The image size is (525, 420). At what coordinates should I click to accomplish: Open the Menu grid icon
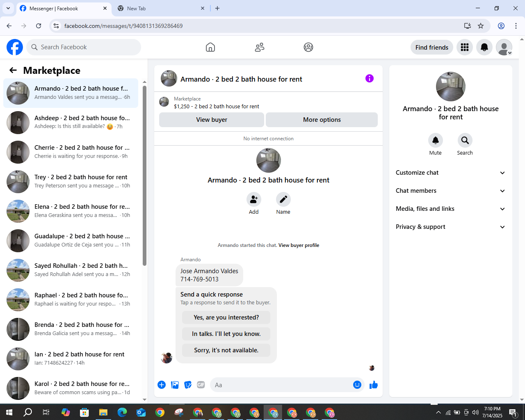click(x=465, y=47)
